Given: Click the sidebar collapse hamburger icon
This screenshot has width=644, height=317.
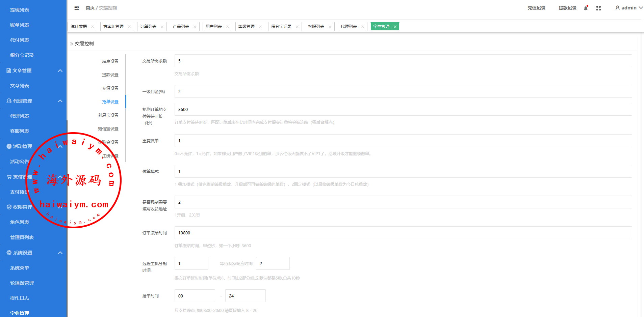Looking at the screenshot, I should [77, 8].
